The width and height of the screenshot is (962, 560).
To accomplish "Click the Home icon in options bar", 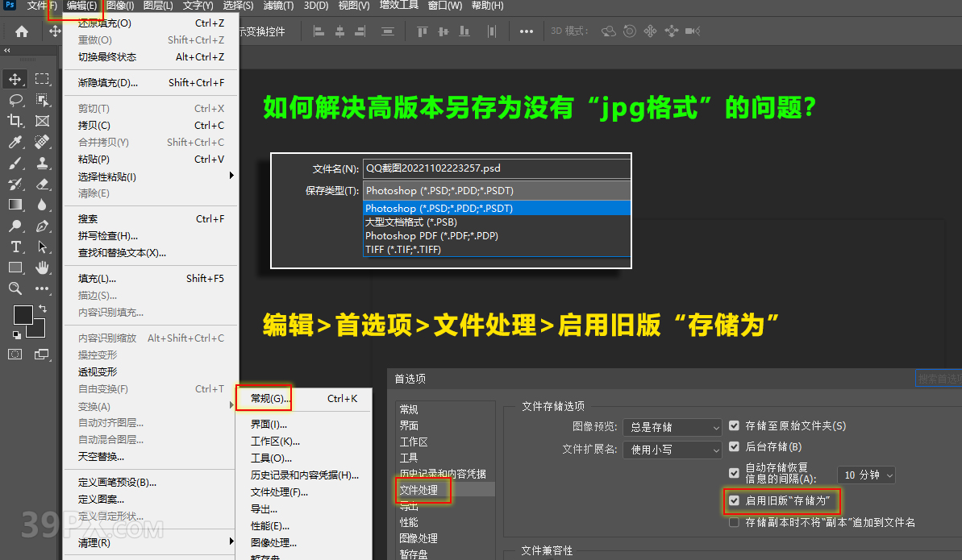I will click(22, 31).
